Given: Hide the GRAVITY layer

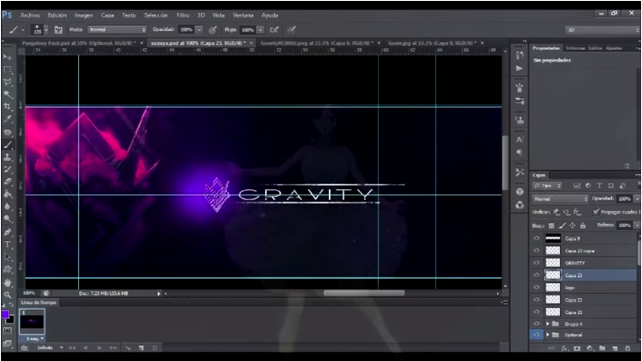Looking at the screenshot, I should [536, 263].
